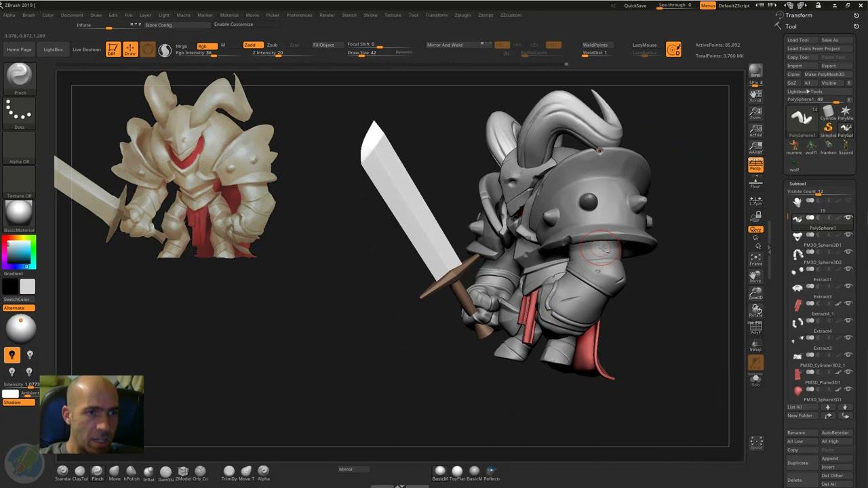The image size is (868, 488).
Task: Toggle Transp transparency mode
Action: coord(755,346)
